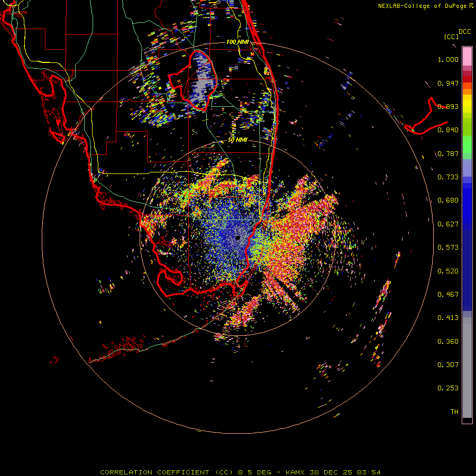Pick the black TH segment of color bar
The height and width of the screenshot is (476, 476).
pos(467,420)
